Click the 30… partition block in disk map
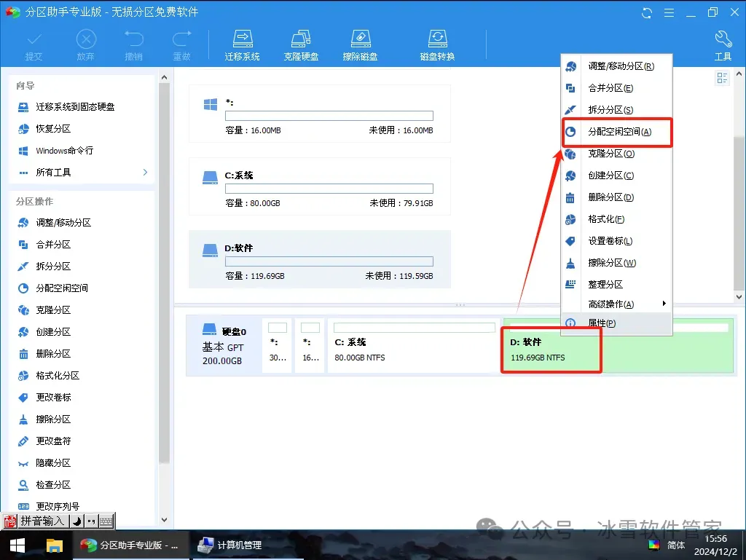This screenshot has width=746, height=560. click(x=278, y=345)
